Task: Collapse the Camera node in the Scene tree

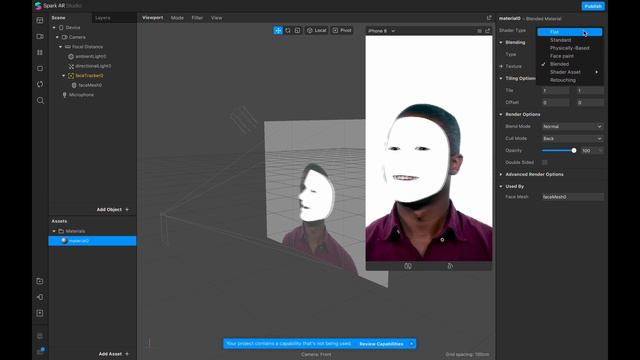Action: click(57, 37)
